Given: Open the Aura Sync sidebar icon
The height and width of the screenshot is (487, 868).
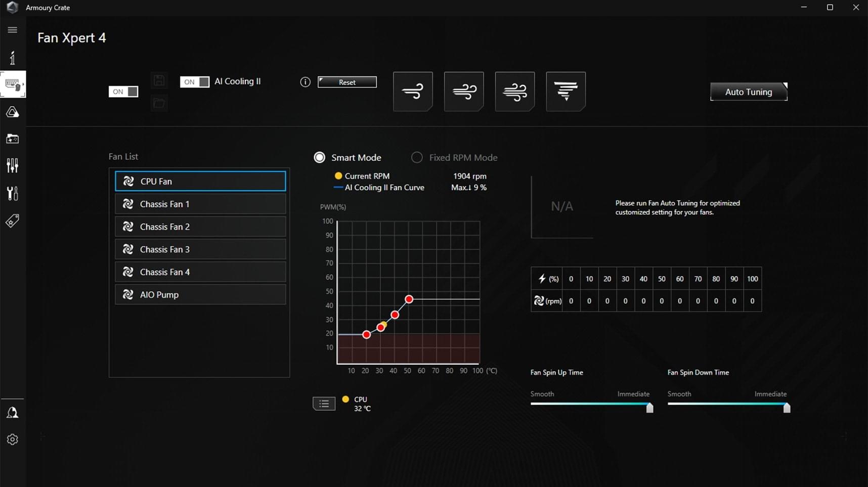Looking at the screenshot, I should pyautogui.click(x=13, y=112).
